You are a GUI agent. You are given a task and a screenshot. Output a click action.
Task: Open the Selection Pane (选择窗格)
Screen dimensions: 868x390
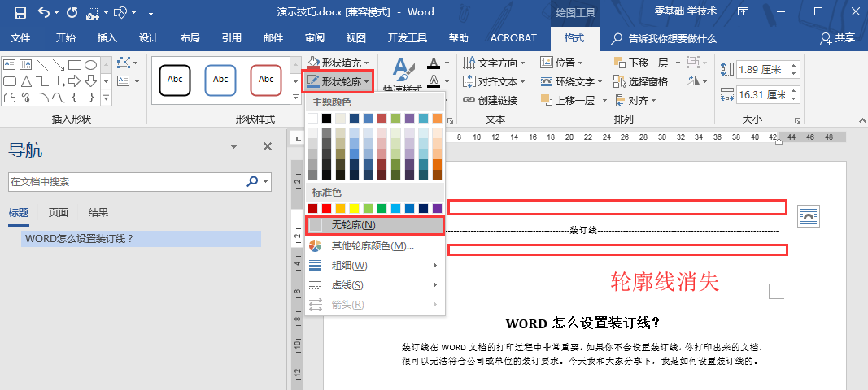640,81
